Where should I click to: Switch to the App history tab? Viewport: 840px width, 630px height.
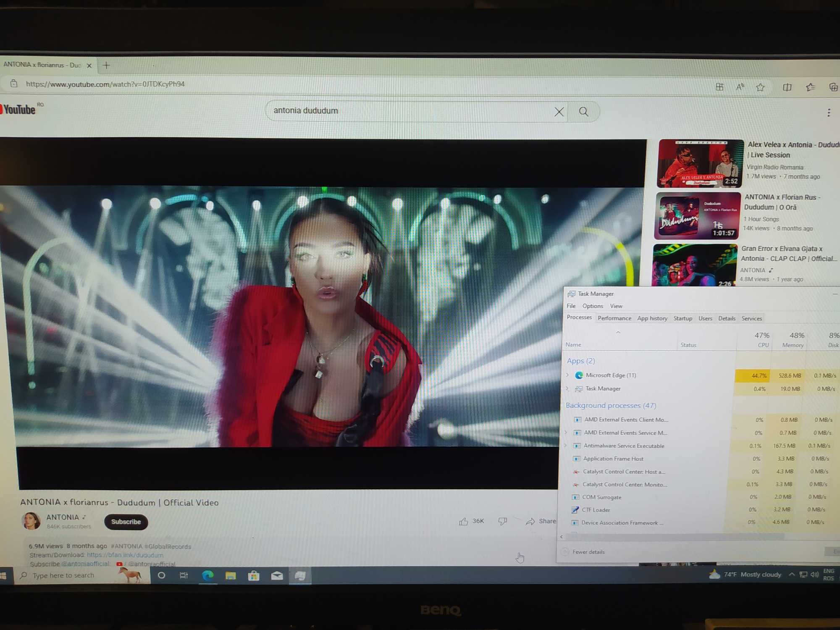click(x=652, y=318)
